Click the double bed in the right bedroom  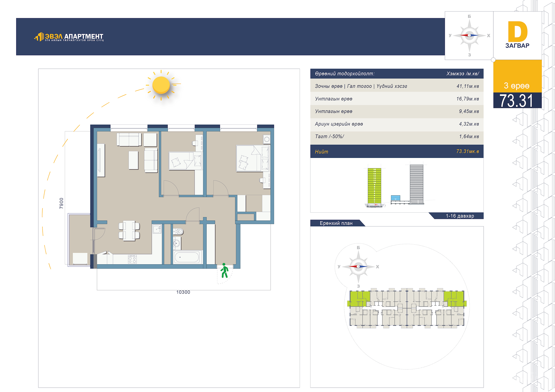tap(253, 158)
